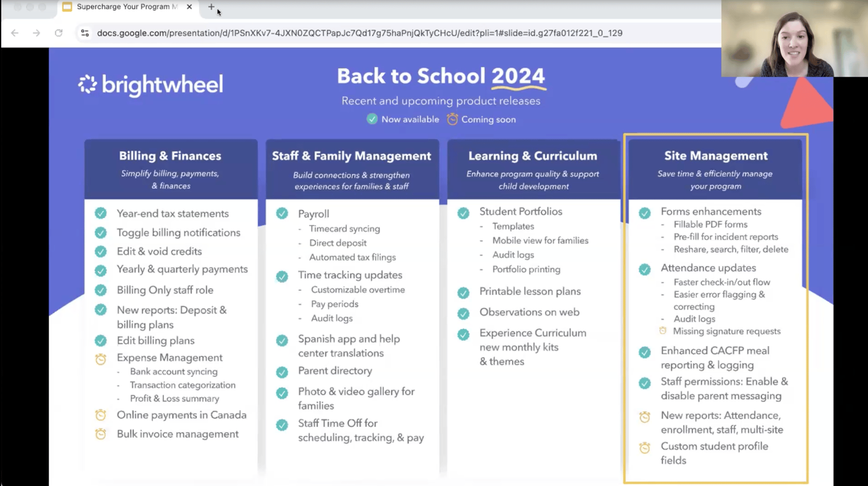Click the forward navigation arrow

coord(37,33)
